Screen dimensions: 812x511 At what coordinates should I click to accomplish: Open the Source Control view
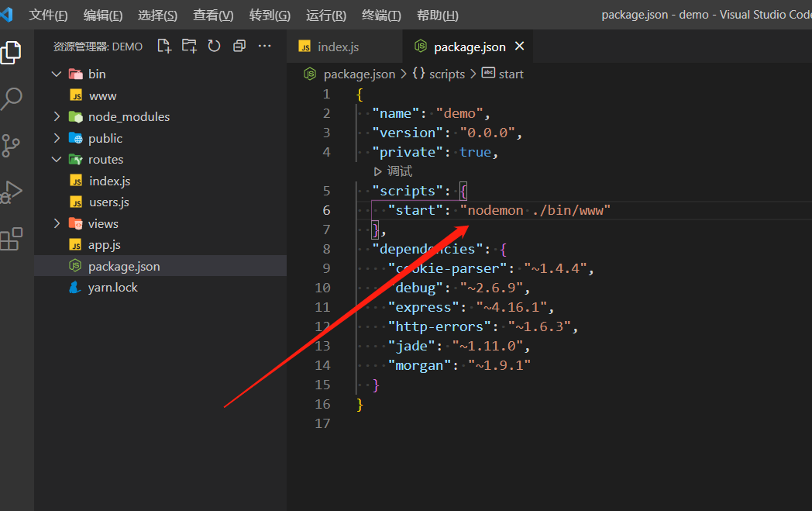pos(10,146)
